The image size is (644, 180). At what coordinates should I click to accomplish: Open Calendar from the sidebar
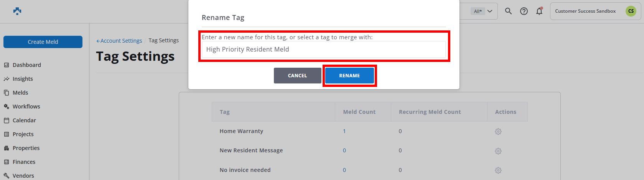(x=24, y=120)
